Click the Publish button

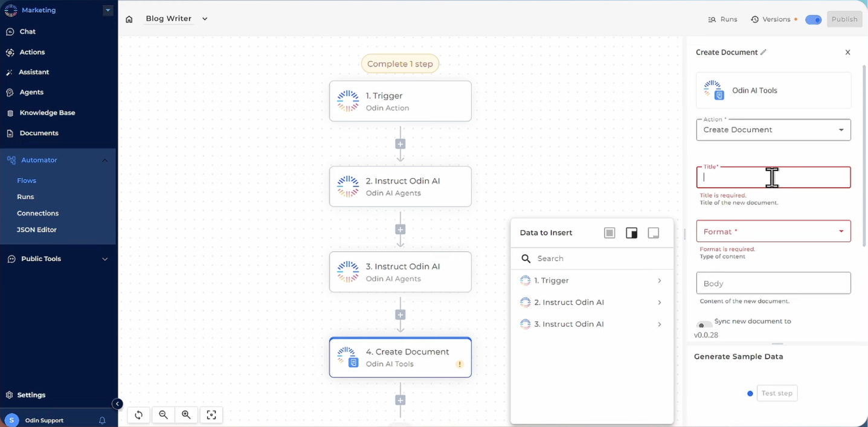click(x=844, y=19)
